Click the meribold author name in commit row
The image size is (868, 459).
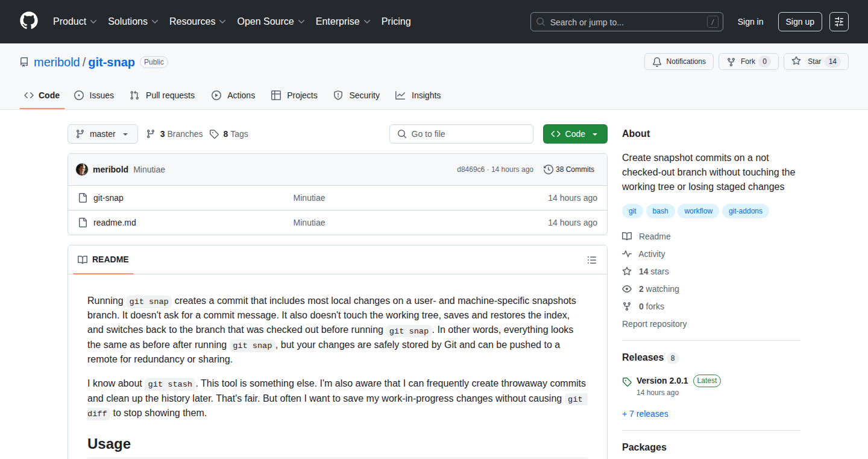pos(110,169)
